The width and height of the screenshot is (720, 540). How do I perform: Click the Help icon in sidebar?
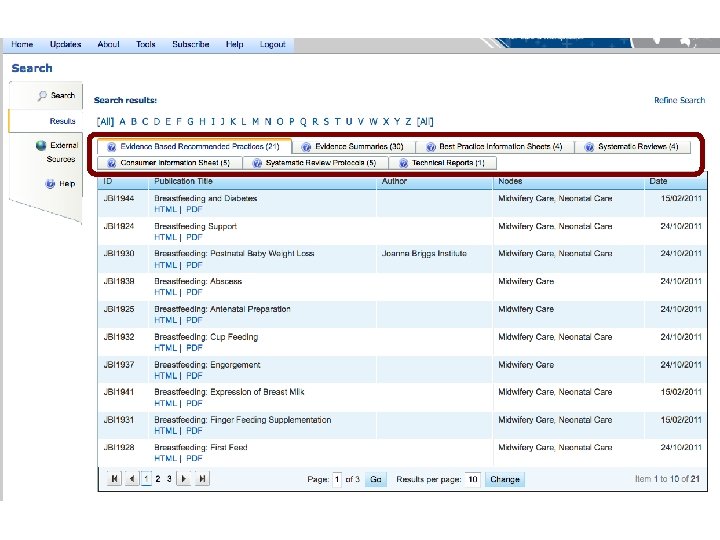[50, 184]
